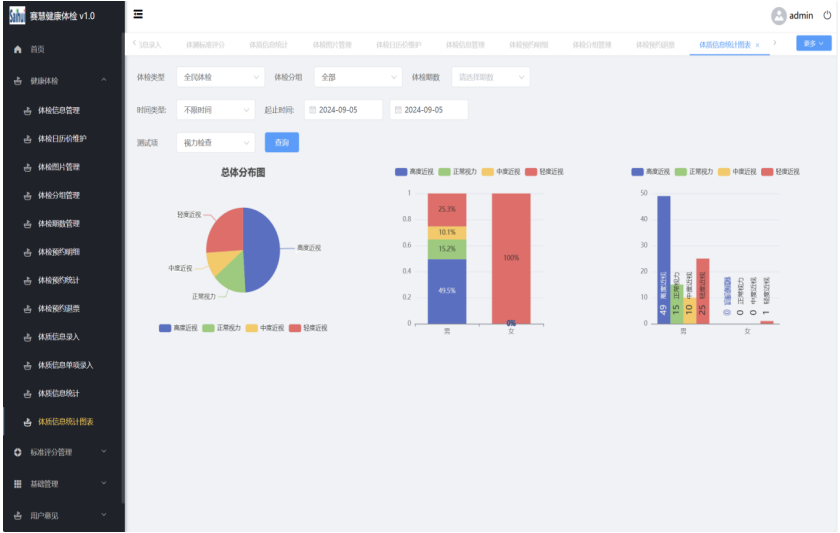Select 体检信息管理 in sidebar
Image resolution: width=840 pixels, height=533 pixels.
59,110
